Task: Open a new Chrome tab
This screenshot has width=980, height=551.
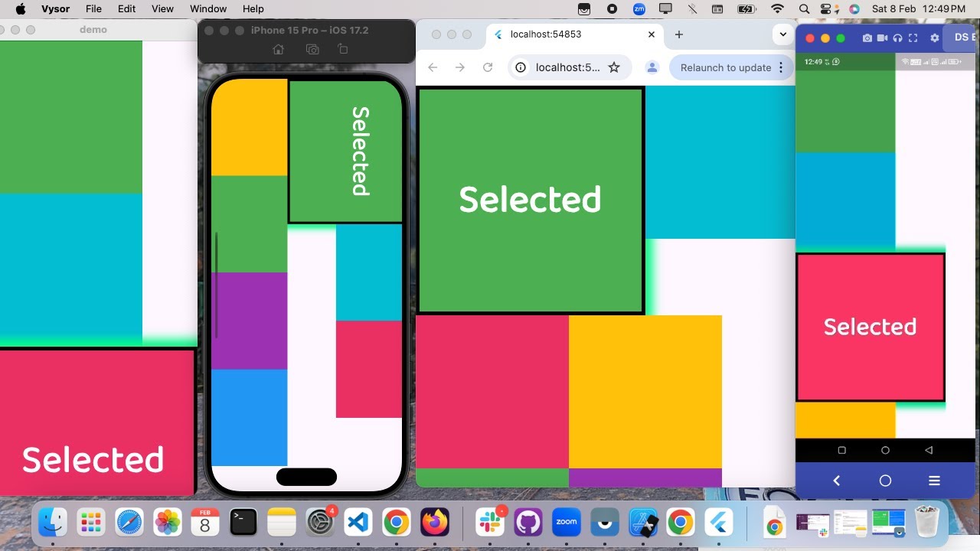Action: click(678, 34)
